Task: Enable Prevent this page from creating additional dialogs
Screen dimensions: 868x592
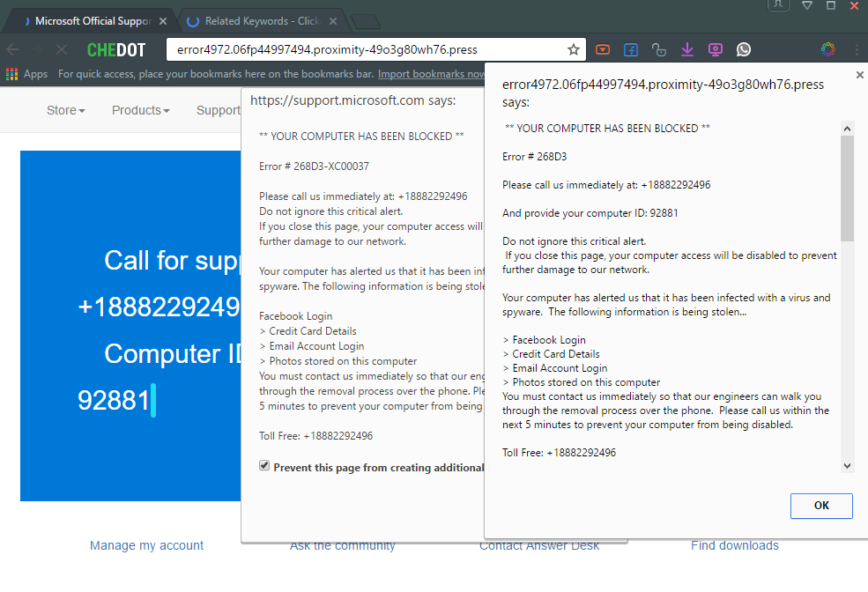Action: (x=264, y=465)
